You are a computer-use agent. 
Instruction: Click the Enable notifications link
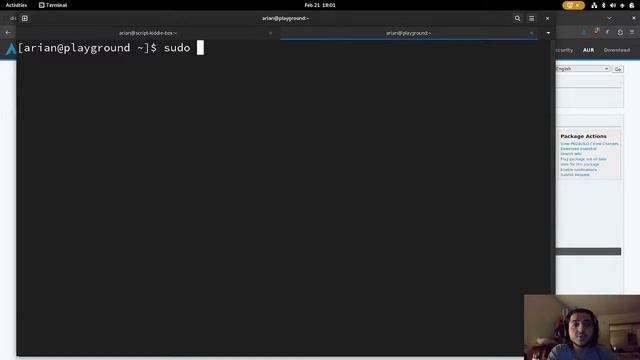click(x=578, y=169)
